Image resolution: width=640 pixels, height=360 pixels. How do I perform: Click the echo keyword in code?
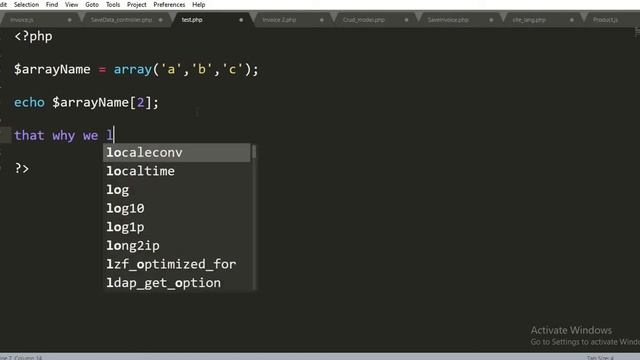pos(29,102)
